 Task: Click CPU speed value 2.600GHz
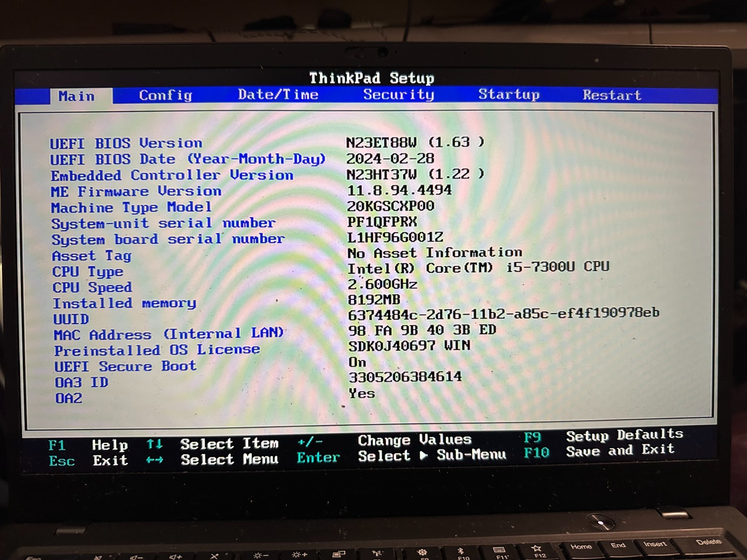[382, 284]
